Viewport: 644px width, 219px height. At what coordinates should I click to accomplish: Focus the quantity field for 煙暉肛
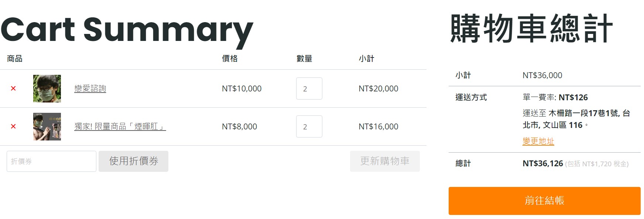[x=309, y=126]
